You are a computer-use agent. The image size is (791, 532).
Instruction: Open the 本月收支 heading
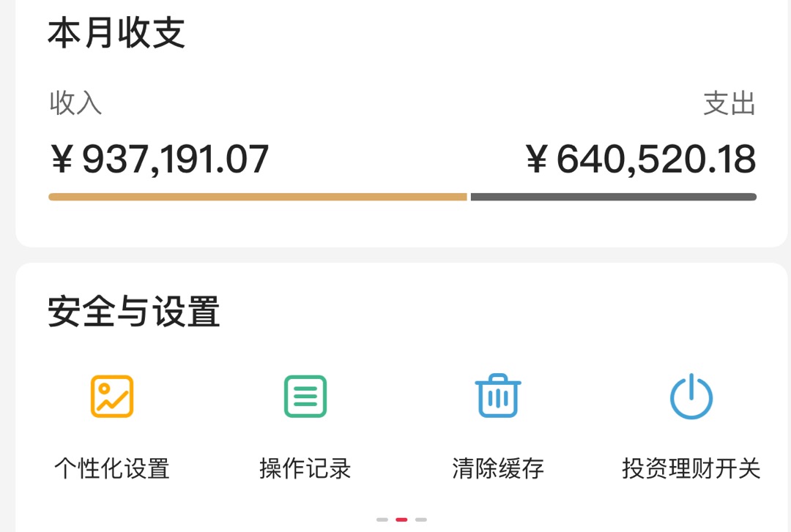tap(116, 33)
